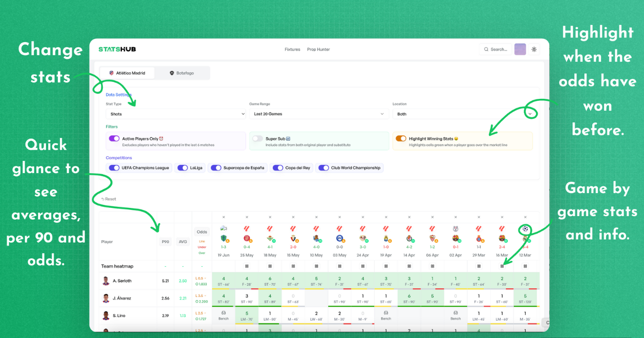This screenshot has width=644, height=338.
Task: Open the Location dropdown set to Both
Action: point(464,114)
